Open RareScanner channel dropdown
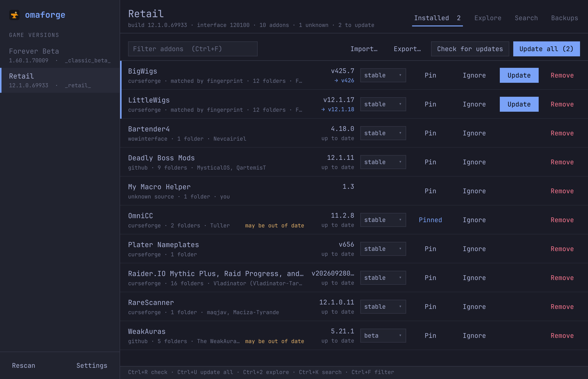 tap(383, 307)
